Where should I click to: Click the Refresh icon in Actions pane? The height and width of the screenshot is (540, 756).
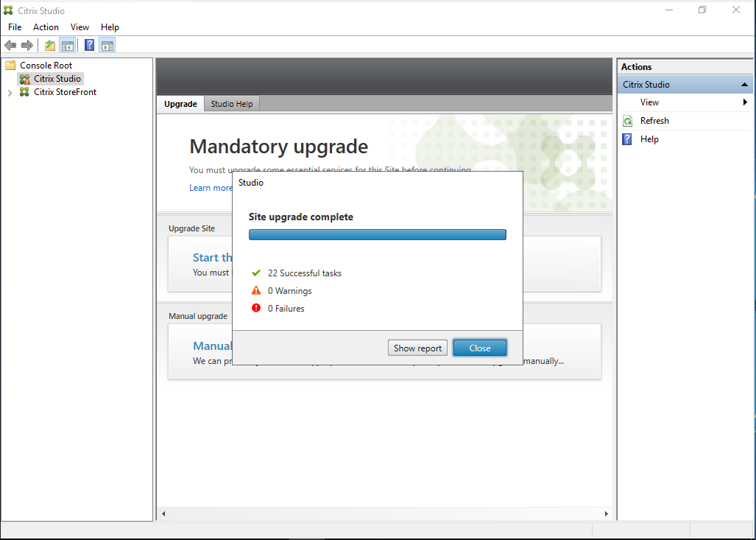point(627,121)
